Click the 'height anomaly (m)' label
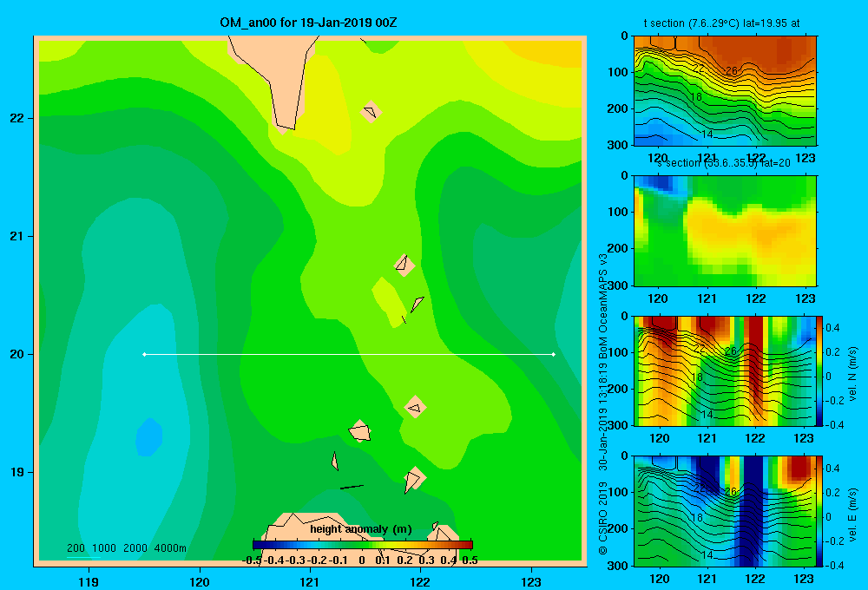 (361, 529)
